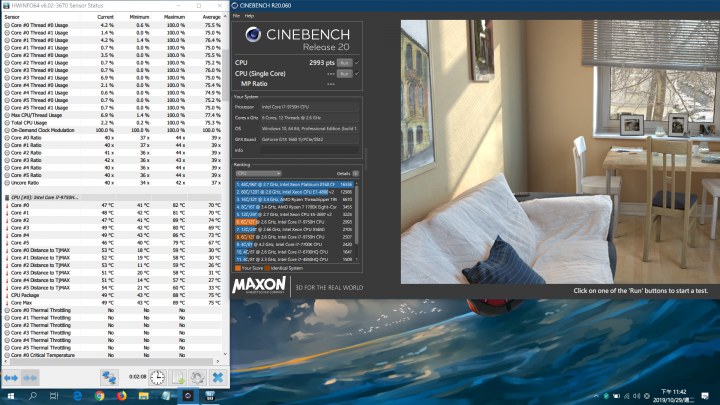Select ranking row 3 AMD Ryzen Threadripper

pos(294,200)
